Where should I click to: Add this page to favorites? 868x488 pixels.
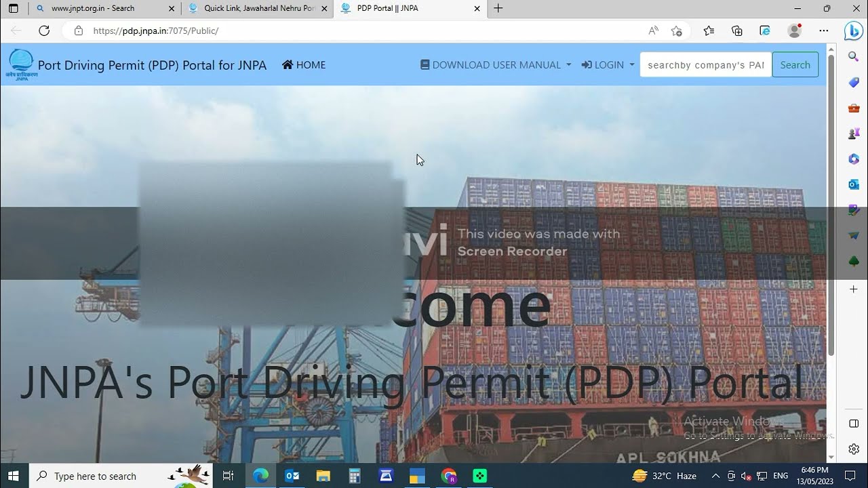tap(677, 30)
